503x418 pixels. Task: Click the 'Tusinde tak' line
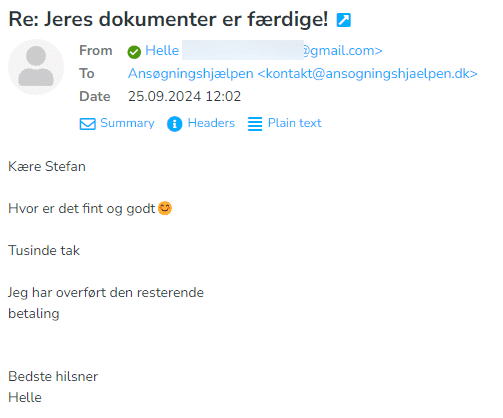click(44, 250)
